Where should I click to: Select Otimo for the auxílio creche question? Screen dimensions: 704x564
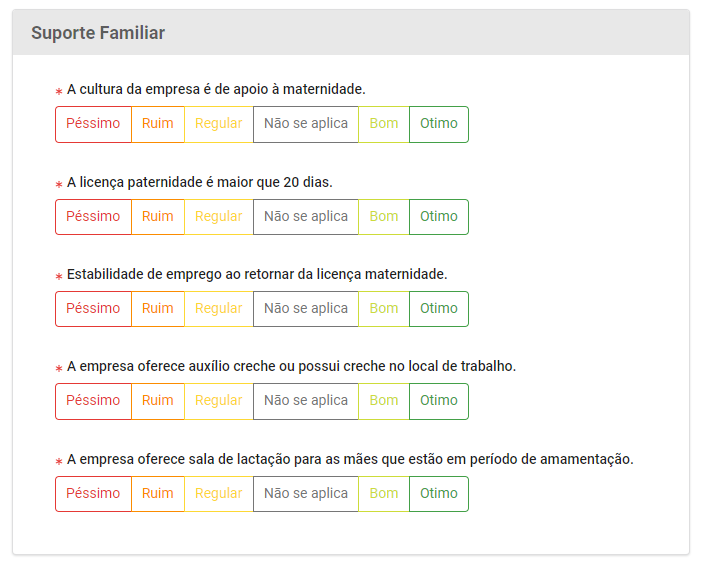[x=439, y=401]
